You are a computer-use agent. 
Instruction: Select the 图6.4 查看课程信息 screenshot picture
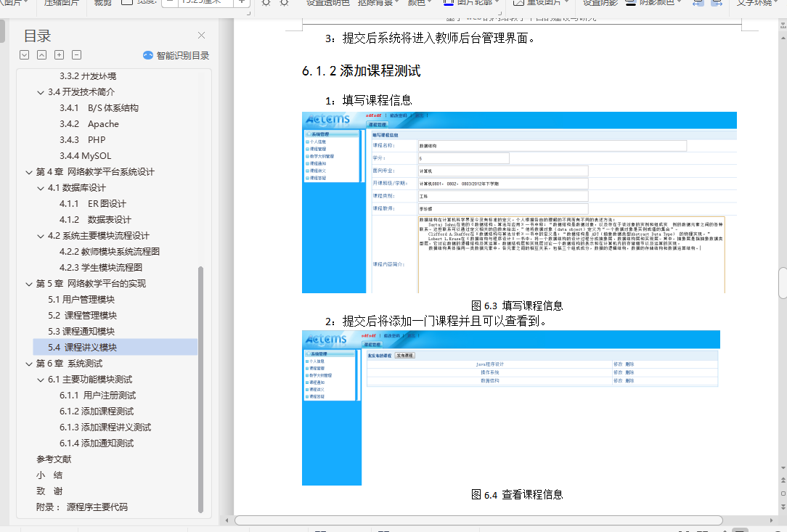click(x=511, y=408)
